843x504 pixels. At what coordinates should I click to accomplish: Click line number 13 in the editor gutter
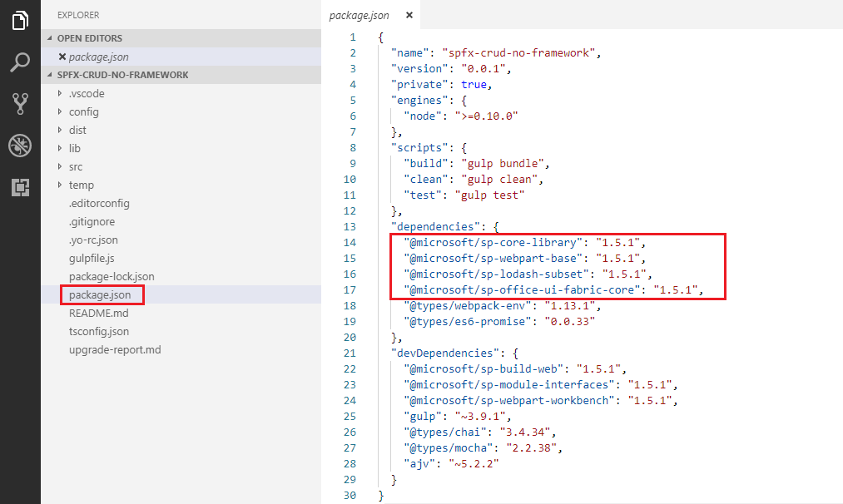[350, 227]
